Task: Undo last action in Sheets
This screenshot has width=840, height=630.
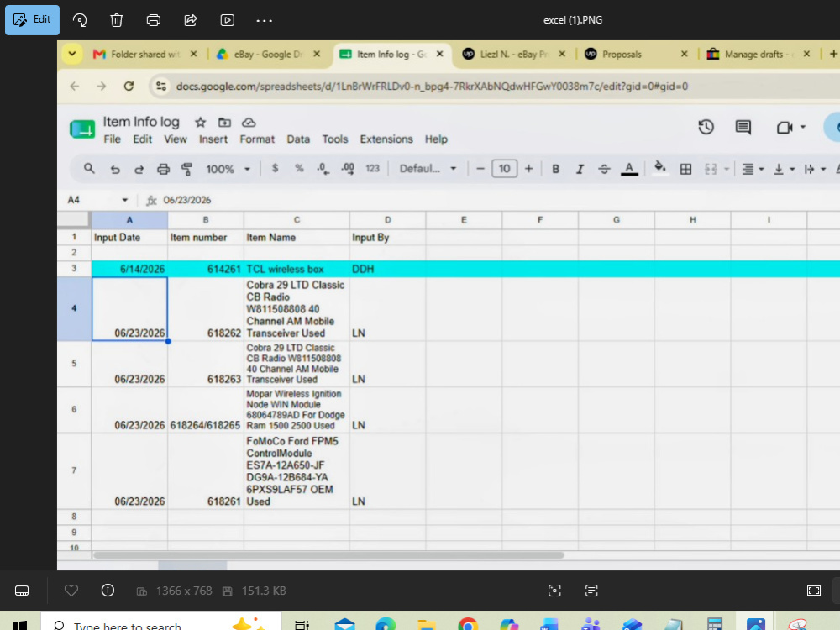Action: (114, 170)
